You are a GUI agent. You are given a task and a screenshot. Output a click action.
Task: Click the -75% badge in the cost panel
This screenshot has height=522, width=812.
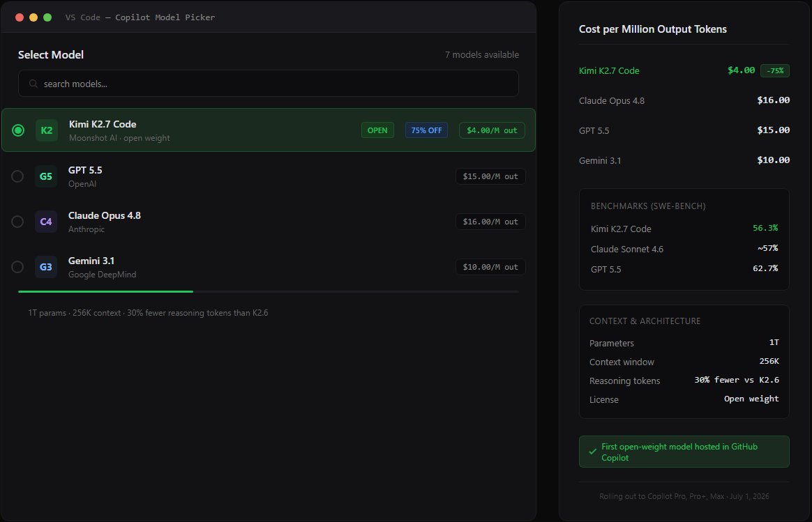pyautogui.click(x=775, y=70)
